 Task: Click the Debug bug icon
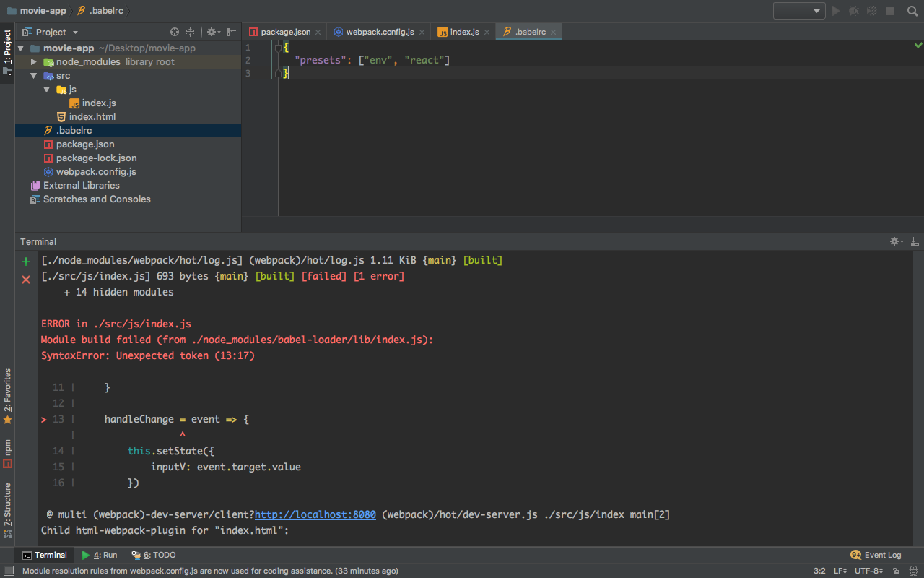click(854, 11)
